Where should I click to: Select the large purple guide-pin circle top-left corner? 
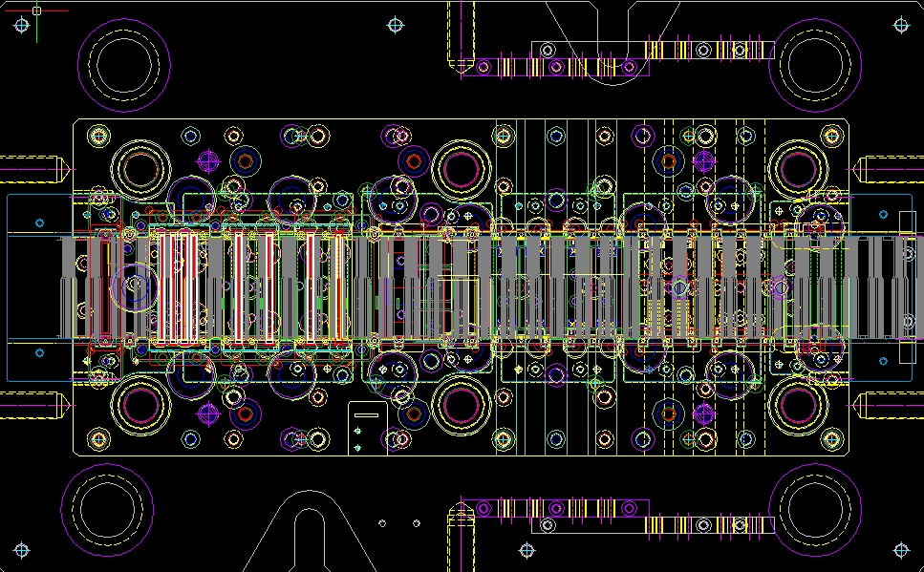tap(124, 67)
